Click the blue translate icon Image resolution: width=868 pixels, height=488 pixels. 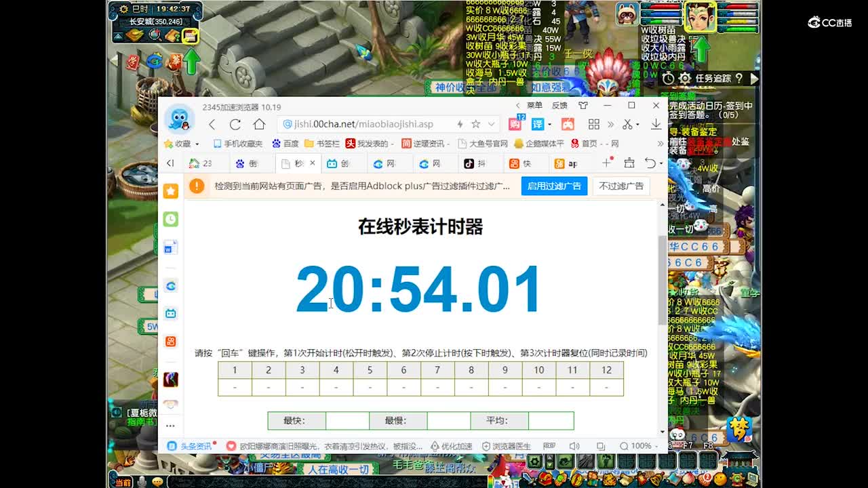[x=537, y=124]
